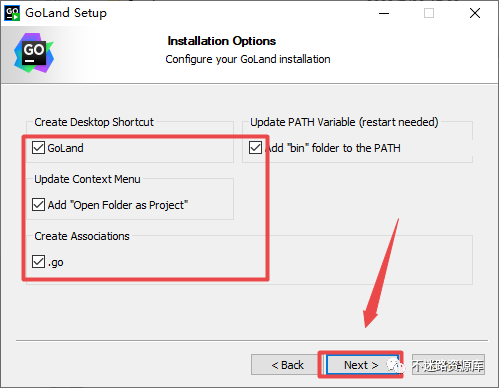Click the Cancel button behind the watermark
This screenshot has width=499, height=388.
coord(448,365)
